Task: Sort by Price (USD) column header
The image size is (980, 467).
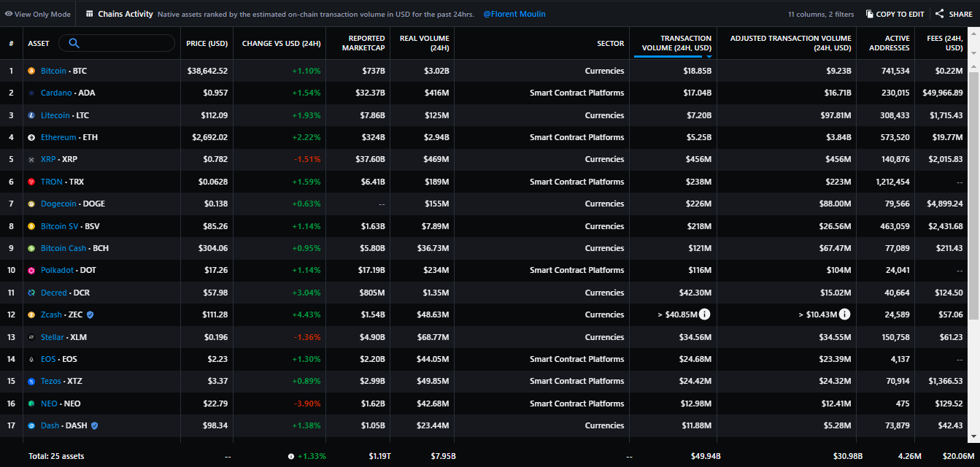Action: pos(207,43)
